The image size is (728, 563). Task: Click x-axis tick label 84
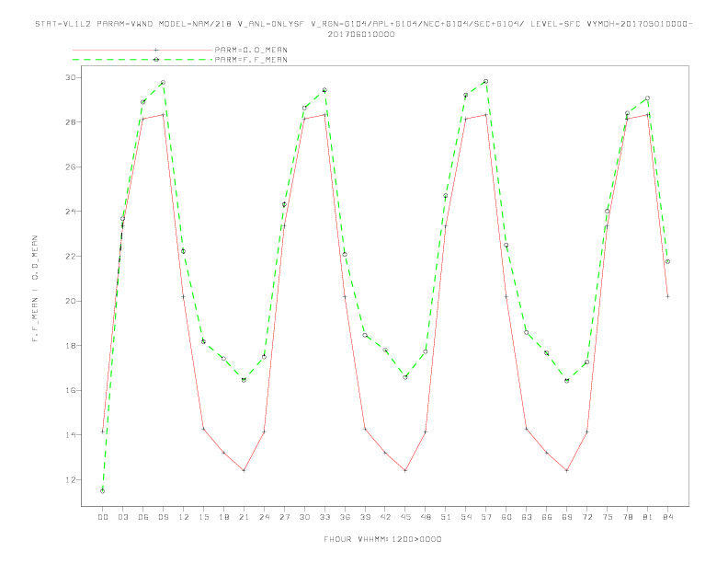coord(668,517)
